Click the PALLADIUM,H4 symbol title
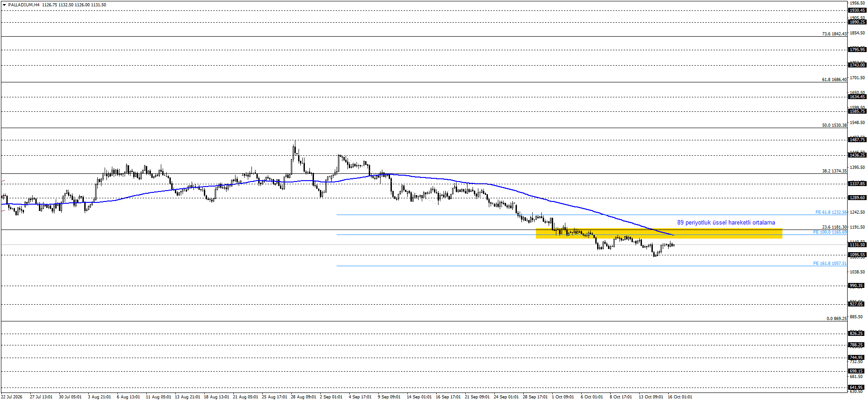This screenshot has height=402, width=868. pos(24,5)
